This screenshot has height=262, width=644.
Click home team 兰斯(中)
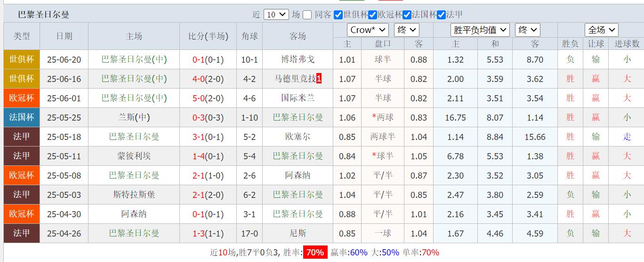point(134,117)
